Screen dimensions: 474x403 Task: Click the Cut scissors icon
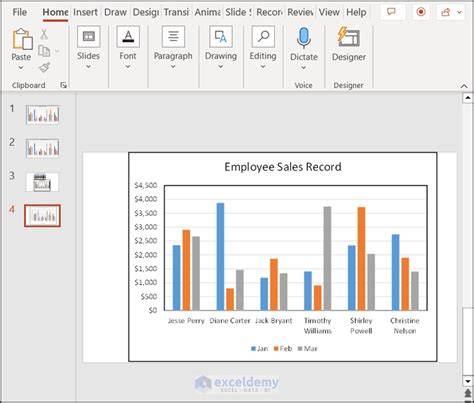click(x=44, y=34)
